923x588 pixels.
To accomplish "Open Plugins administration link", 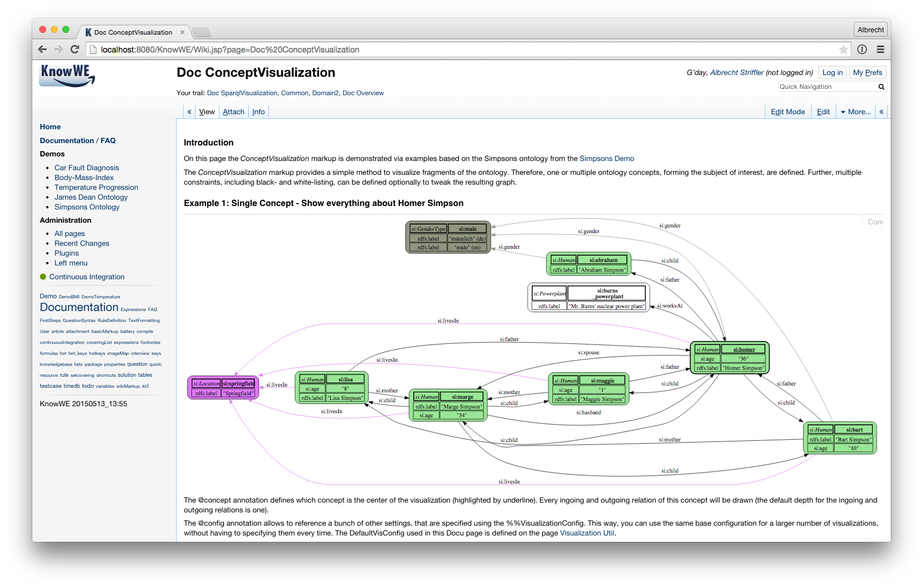I will point(67,253).
